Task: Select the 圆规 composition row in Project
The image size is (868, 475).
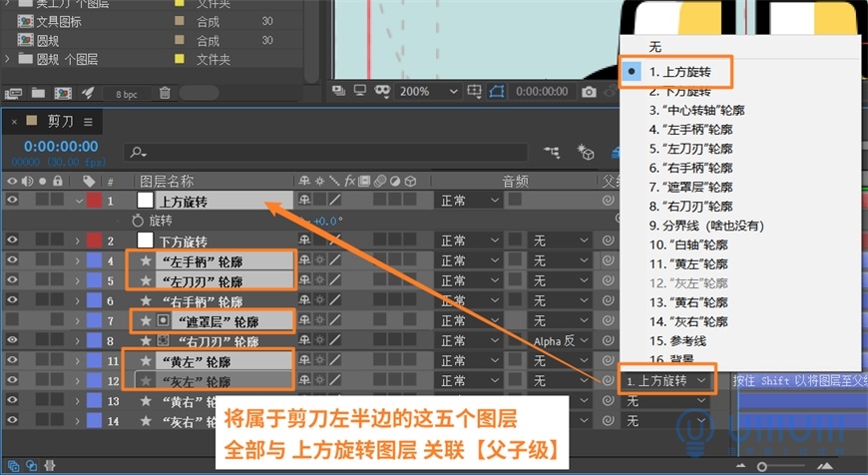Action: click(x=153, y=40)
